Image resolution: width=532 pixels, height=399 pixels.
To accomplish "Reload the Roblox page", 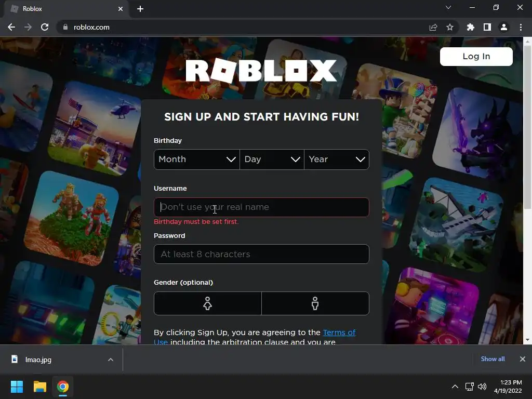I will (x=45, y=27).
